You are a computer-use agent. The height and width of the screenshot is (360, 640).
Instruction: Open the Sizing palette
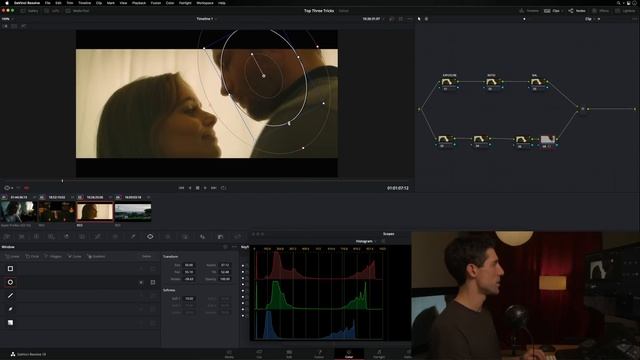pos(238,237)
